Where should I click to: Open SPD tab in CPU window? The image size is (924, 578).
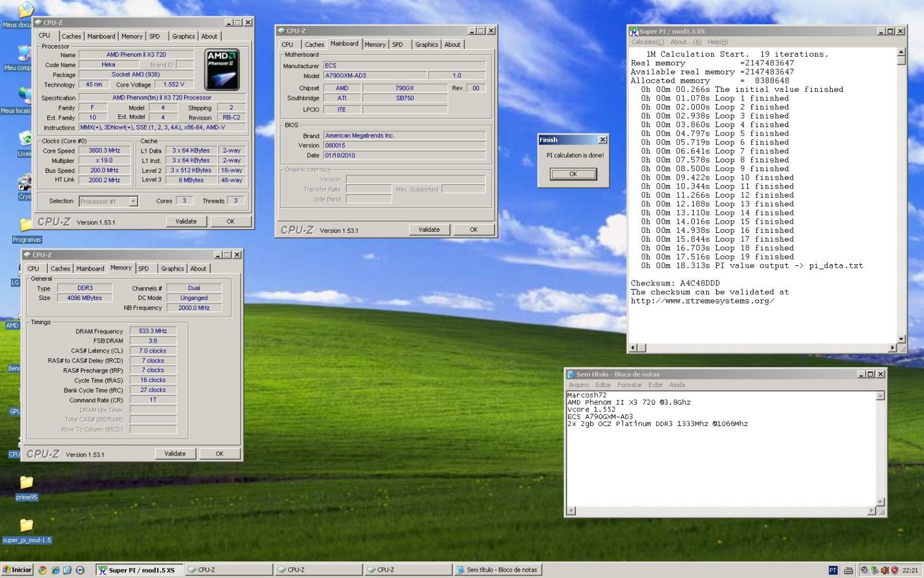pos(154,36)
